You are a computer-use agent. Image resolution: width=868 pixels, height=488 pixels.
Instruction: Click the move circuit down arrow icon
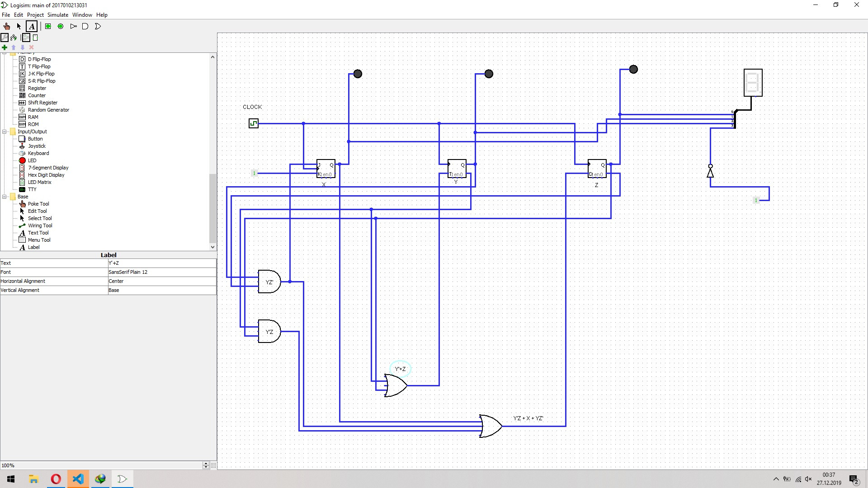23,47
